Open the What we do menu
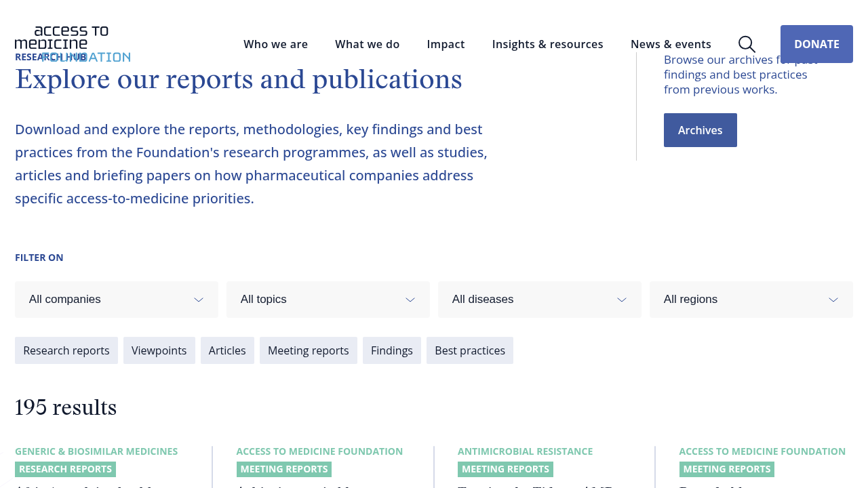 (x=368, y=44)
